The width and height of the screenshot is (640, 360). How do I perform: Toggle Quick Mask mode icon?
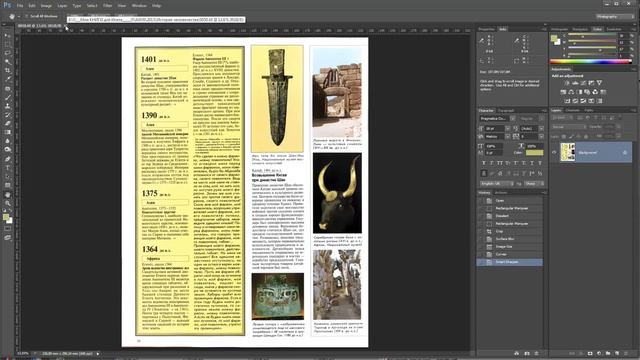7,229
